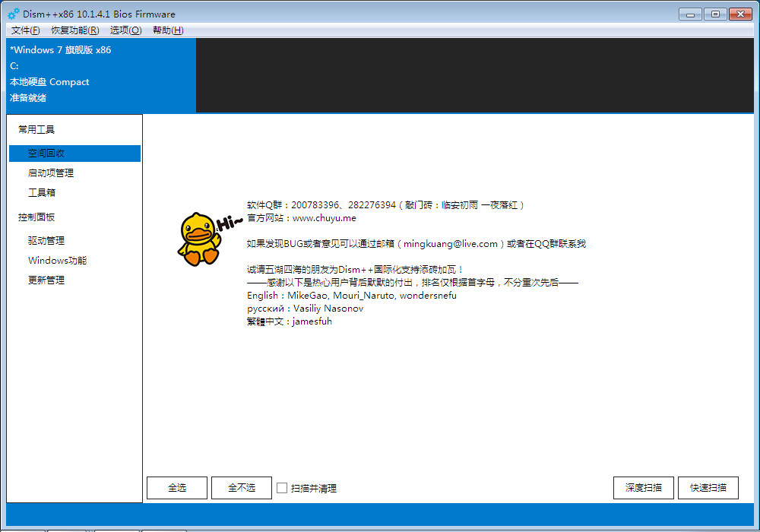760x532 pixels.
Task: Start 快速扫描 quick scan
Action: 708,488
